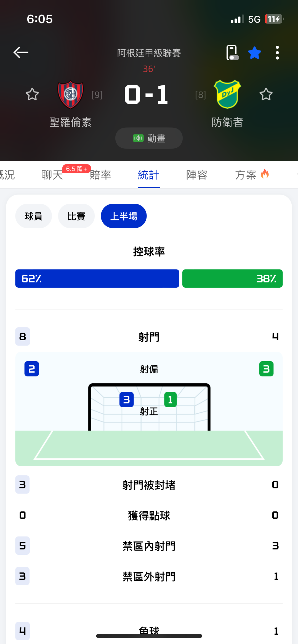Tap the green 38% possession bar
Screen dimensions: 298x644
point(232,279)
